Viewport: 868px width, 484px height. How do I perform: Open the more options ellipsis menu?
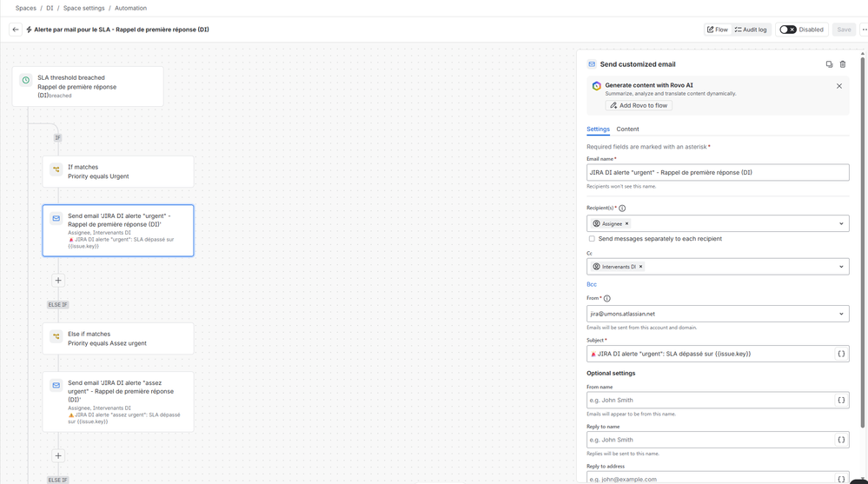pyautogui.click(x=864, y=30)
